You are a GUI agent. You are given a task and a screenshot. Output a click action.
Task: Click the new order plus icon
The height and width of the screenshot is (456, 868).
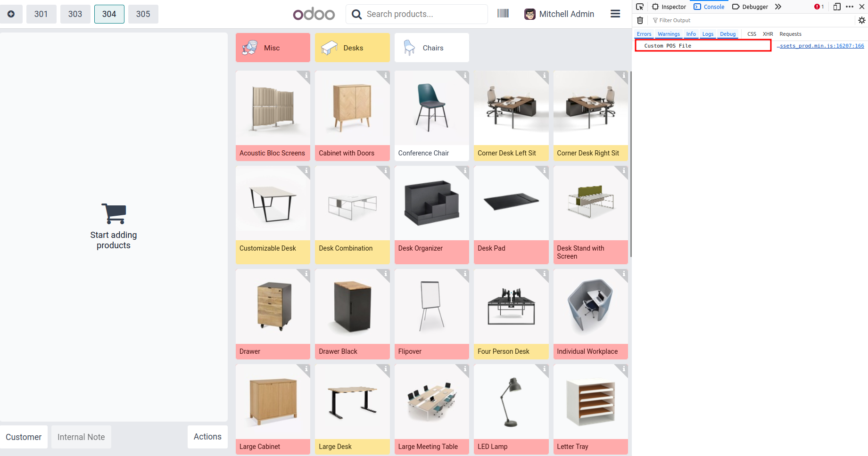click(11, 14)
